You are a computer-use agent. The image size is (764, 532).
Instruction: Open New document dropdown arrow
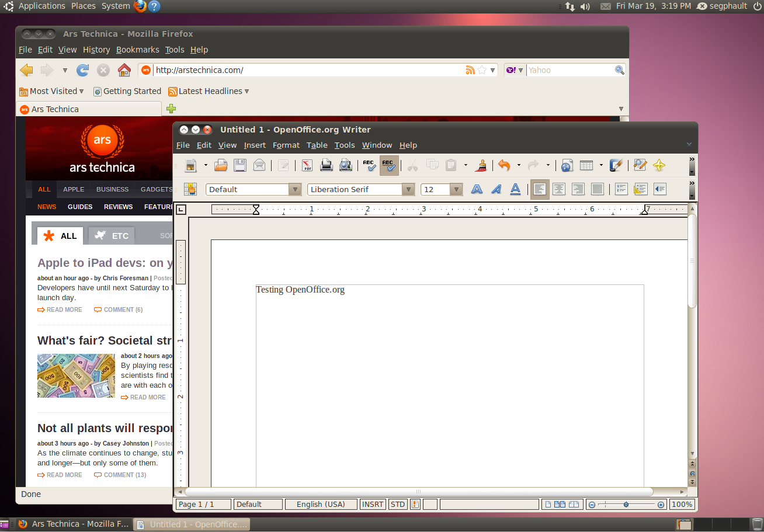click(206, 166)
